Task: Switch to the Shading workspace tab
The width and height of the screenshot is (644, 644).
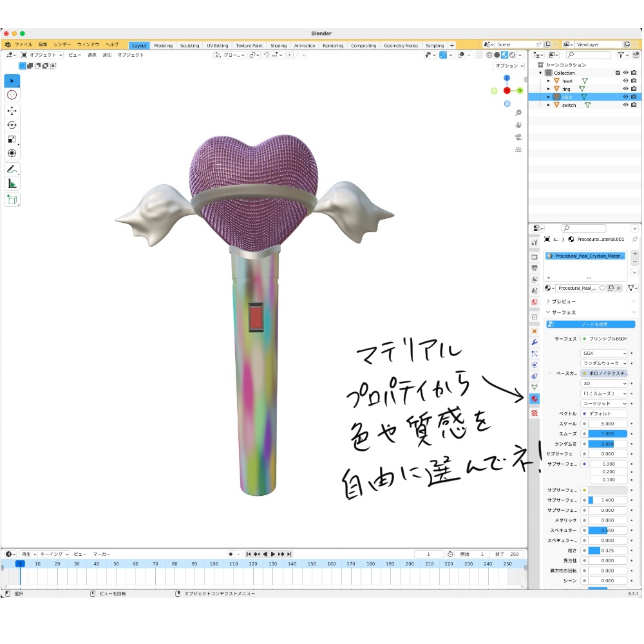Action: (x=278, y=45)
